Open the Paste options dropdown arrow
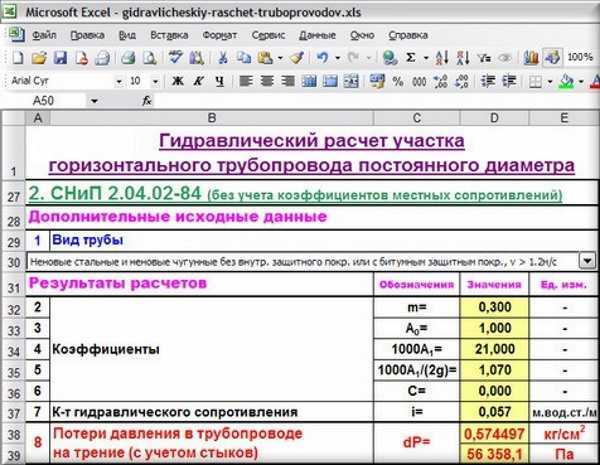The image size is (600, 465). 280,59
